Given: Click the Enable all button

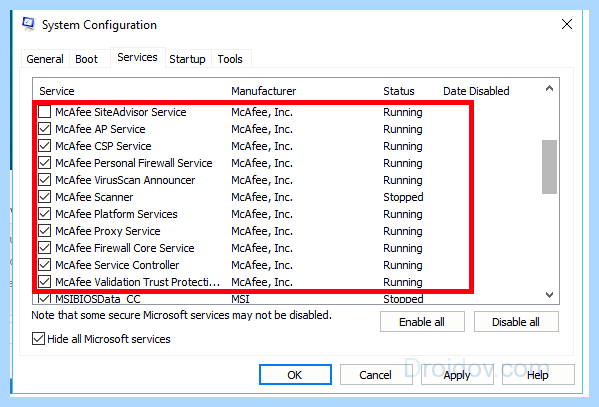Looking at the screenshot, I should click(422, 322).
